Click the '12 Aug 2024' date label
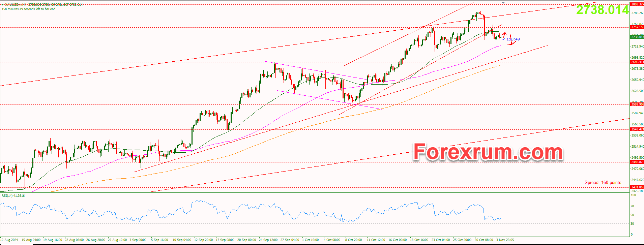This screenshot has width=644, height=245. pos(9,240)
